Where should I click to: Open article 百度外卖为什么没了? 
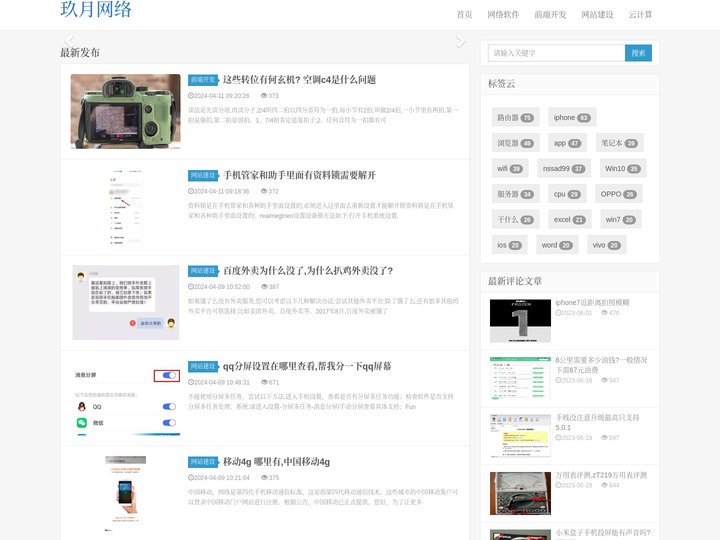click(308, 271)
